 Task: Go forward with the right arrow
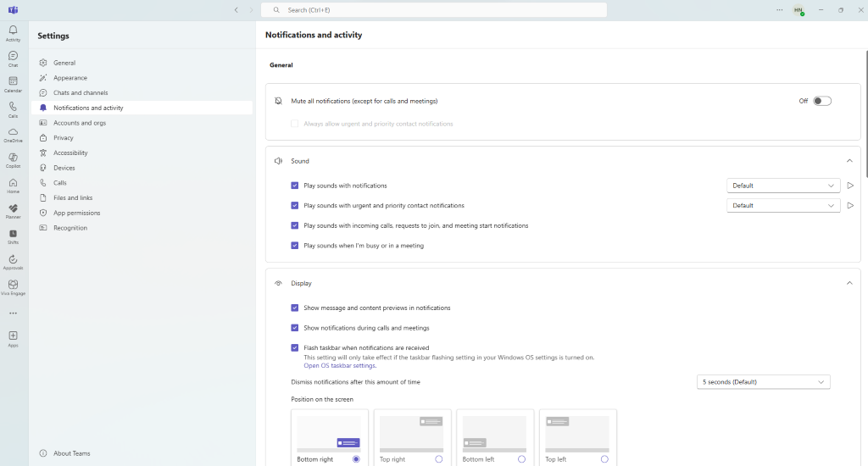[x=251, y=10]
